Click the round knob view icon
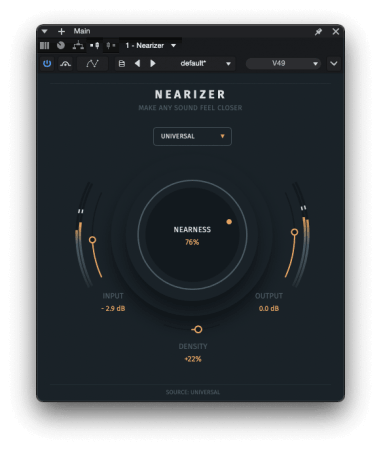The width and height of the screenshot is (381, 450). pyautogui.click(x=61, y=45)
